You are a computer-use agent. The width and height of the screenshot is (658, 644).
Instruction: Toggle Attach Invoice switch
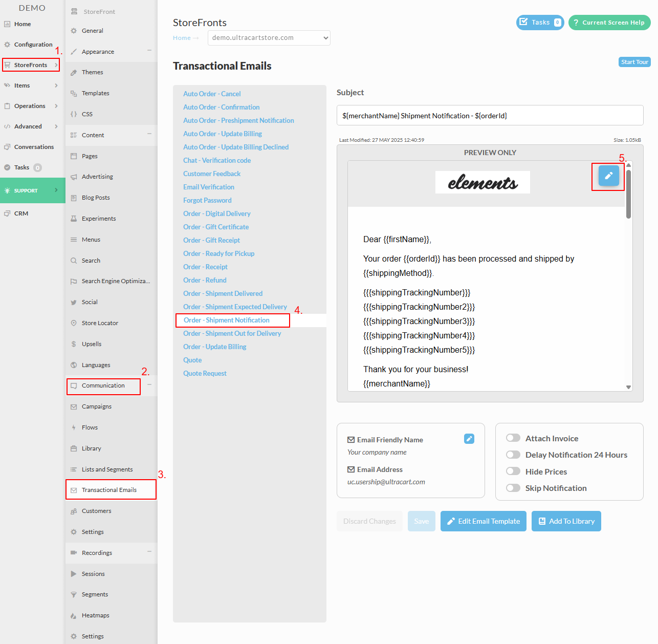pos(513,438)
